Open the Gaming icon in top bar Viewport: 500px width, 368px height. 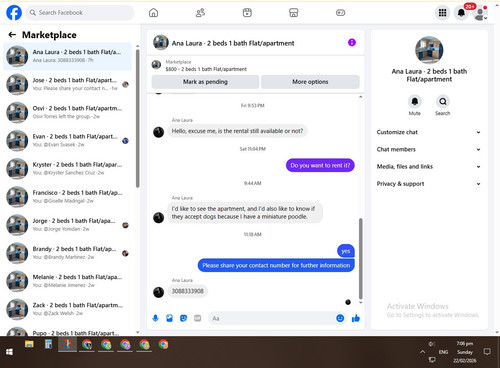point(340,13)
